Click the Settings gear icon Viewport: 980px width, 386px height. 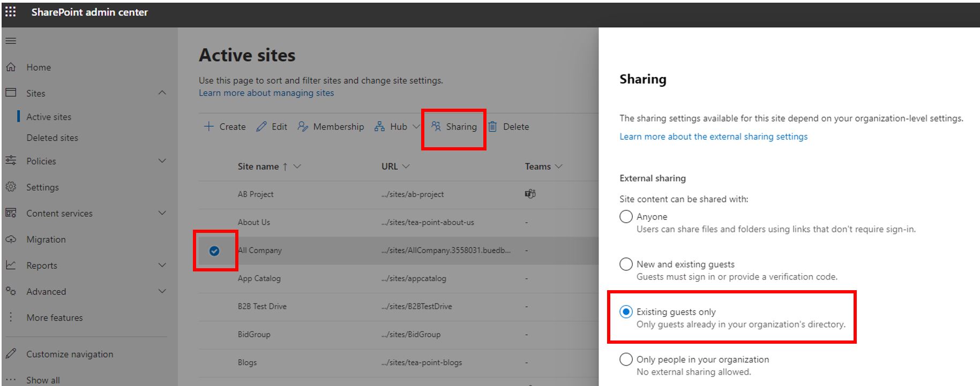(11, 187)
